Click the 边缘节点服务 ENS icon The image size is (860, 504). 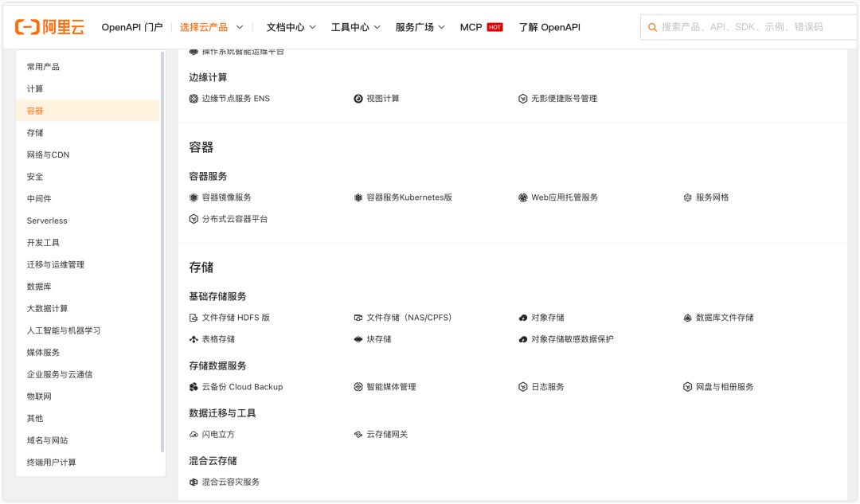click(193, 99)
